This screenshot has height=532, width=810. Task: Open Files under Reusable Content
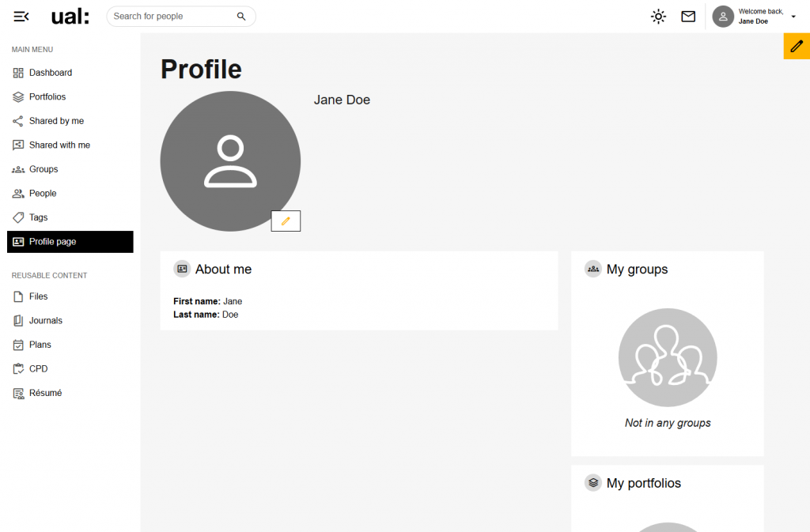coord(70,296)
